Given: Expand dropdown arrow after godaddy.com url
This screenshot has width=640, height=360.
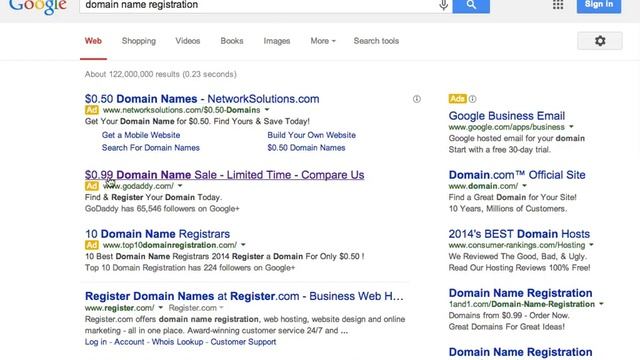Looking at the screenshot, I should tap(180, 186).
